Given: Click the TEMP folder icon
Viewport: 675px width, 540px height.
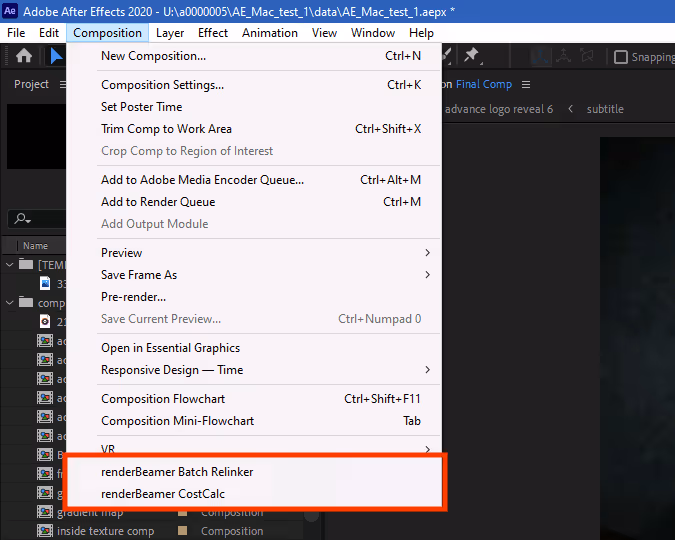Looking at the screenshot, I should (x=26, y=264).
